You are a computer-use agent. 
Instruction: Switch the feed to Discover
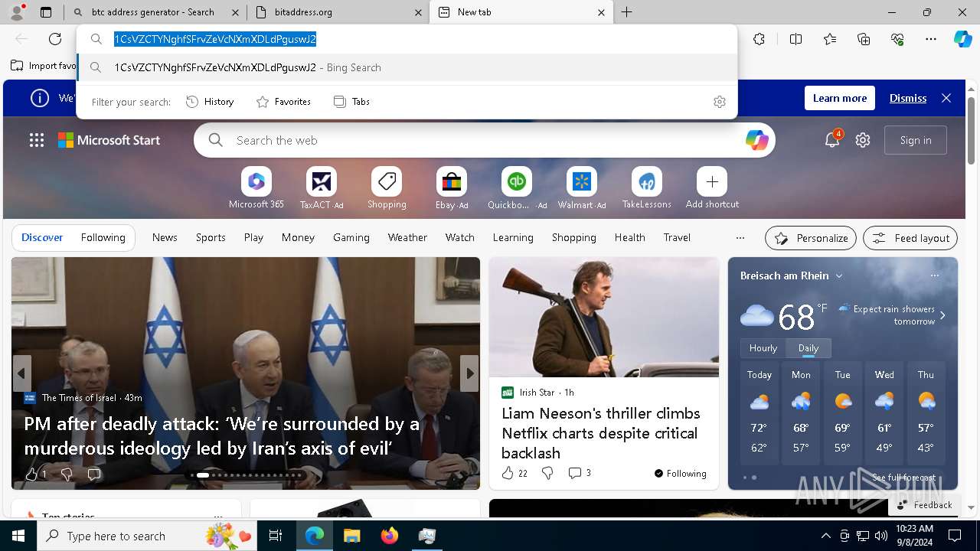tap(42, 237)
